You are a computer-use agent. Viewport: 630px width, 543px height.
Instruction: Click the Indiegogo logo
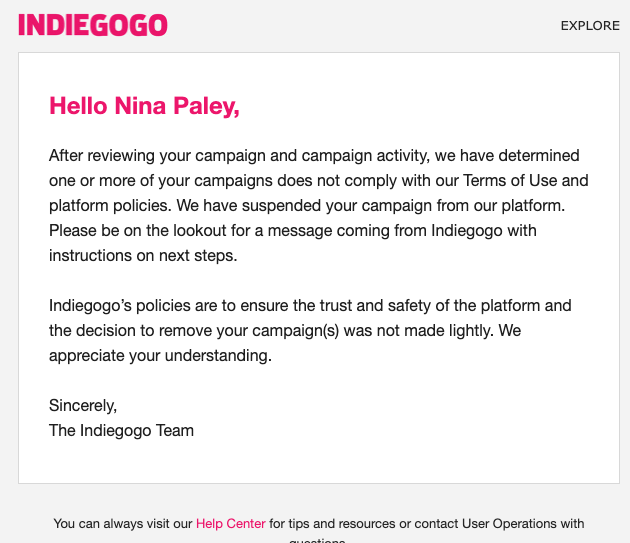click(x=93, y=25)
